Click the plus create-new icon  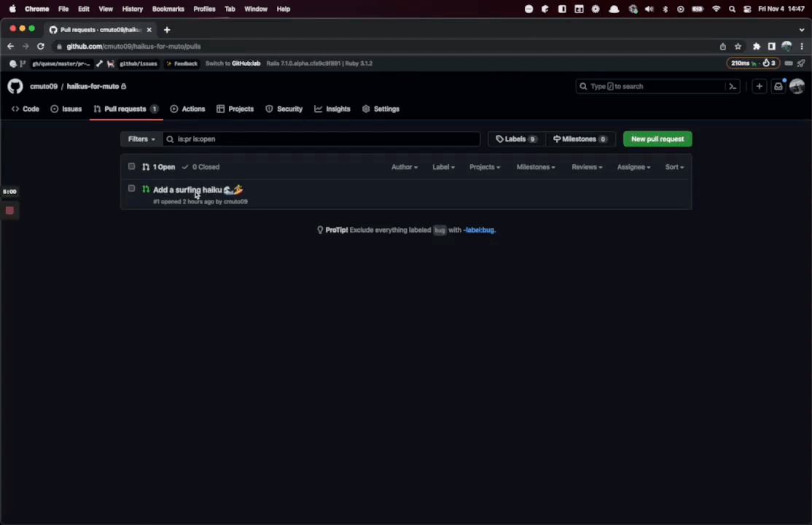point(760,87)
